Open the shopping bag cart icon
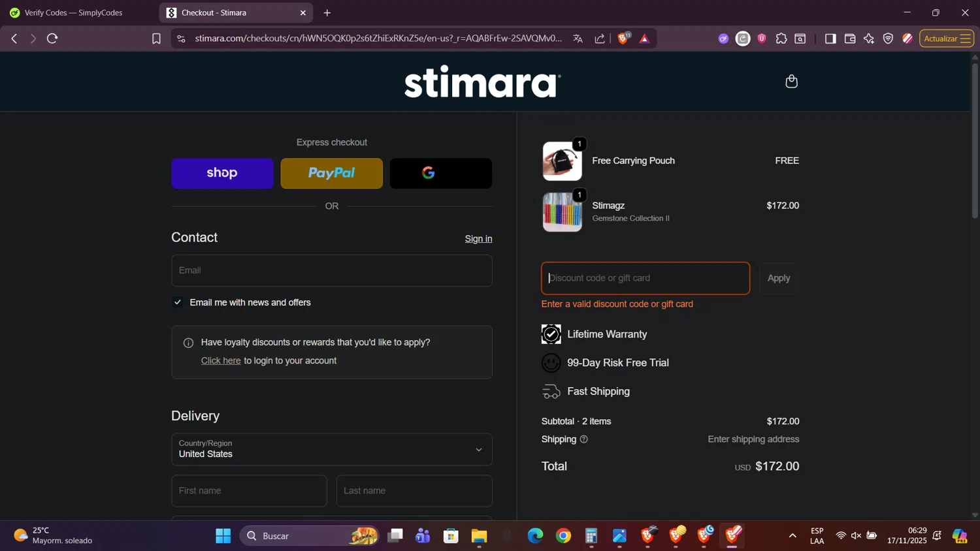Screen dimensions: 980x551 coord(791,81)
